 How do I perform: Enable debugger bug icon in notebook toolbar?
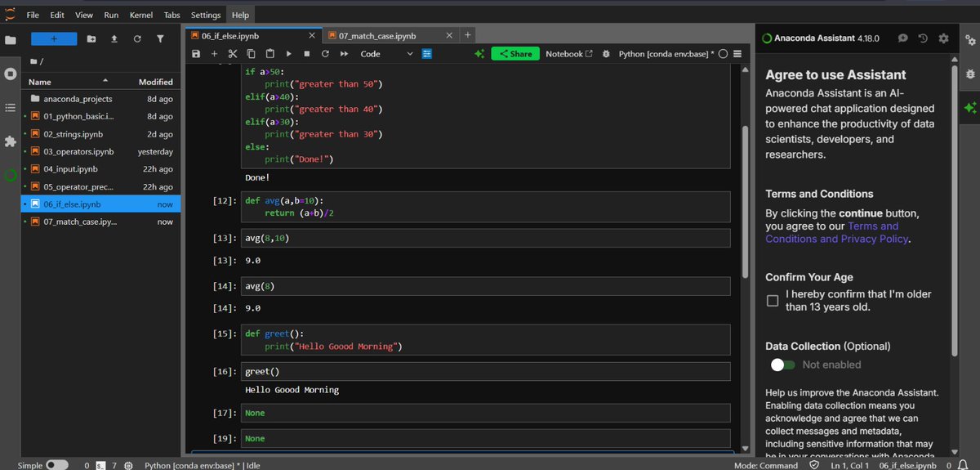click(606, 54)
